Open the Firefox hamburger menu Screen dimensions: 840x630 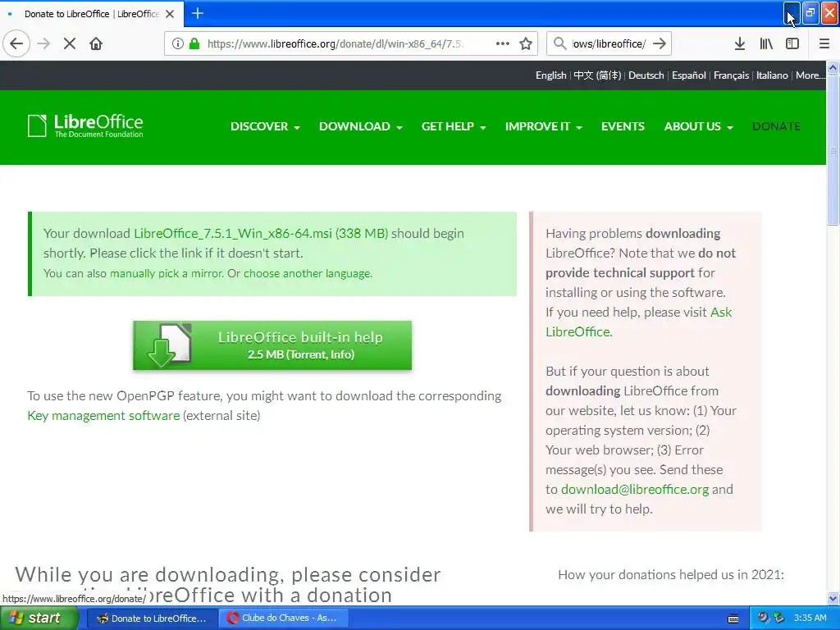coord(824,43)
